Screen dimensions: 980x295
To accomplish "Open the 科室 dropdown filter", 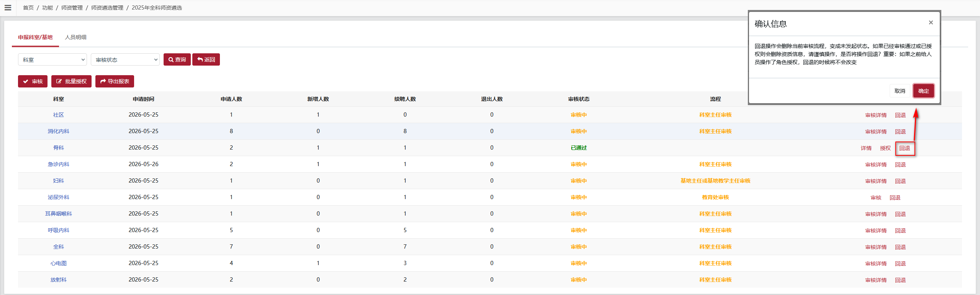I will pyautogui.click(x=52, y=59).
